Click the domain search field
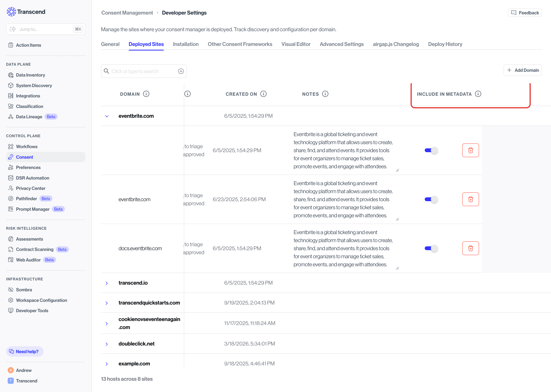The width and height of the screenshot is (551, 392). [144, 71]
